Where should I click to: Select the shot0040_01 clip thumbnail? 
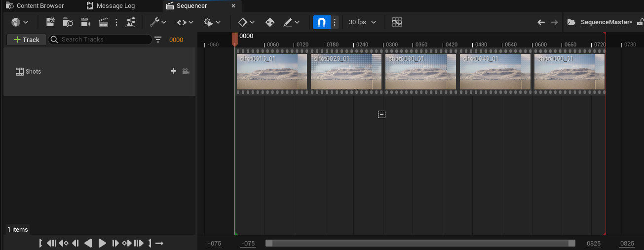[495, 72]
